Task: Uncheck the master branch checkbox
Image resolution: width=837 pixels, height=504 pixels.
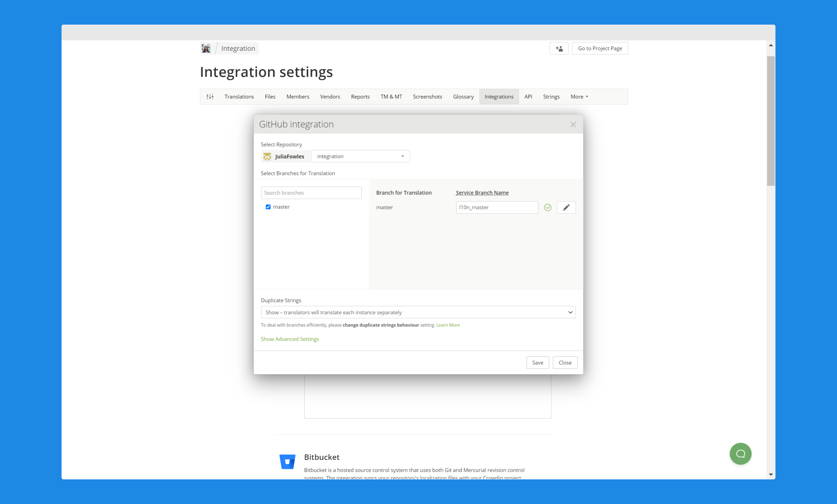Action: pyautogui.click(x=268, y=207)
